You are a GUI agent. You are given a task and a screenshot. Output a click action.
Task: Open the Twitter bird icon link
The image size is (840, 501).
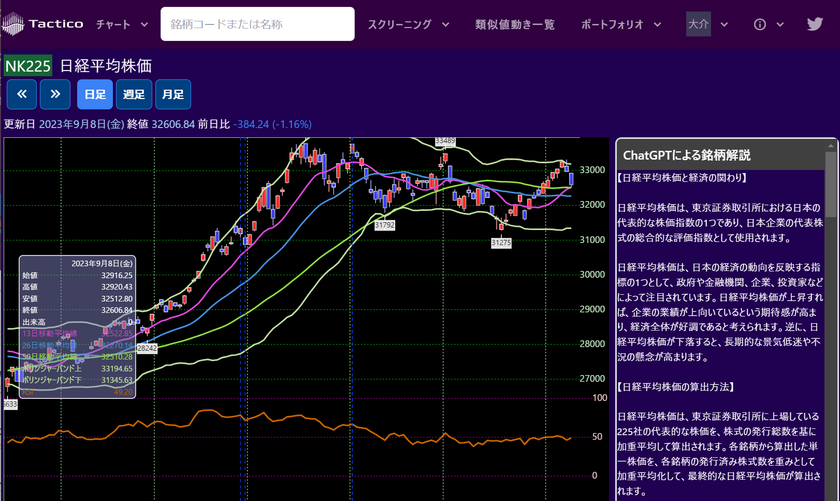(x=815, y=24)
